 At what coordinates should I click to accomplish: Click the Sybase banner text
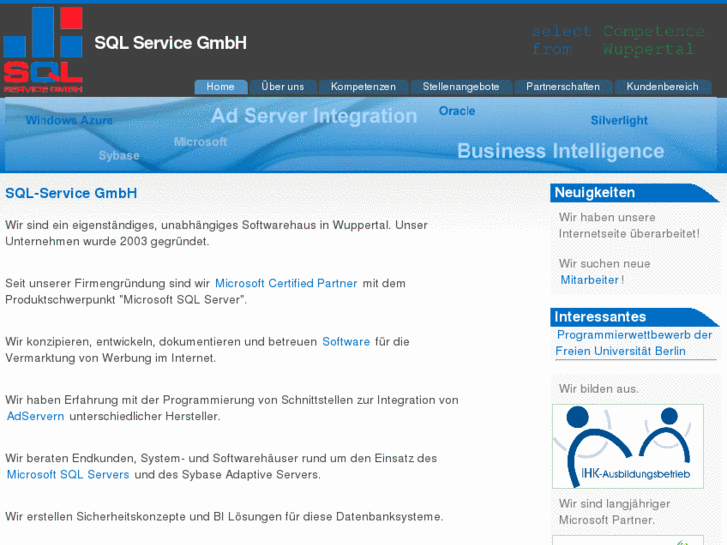[119, 156]
